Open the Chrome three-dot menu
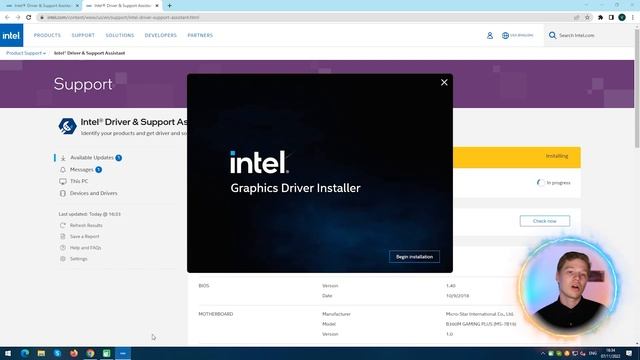 click(x=633, y=18)
